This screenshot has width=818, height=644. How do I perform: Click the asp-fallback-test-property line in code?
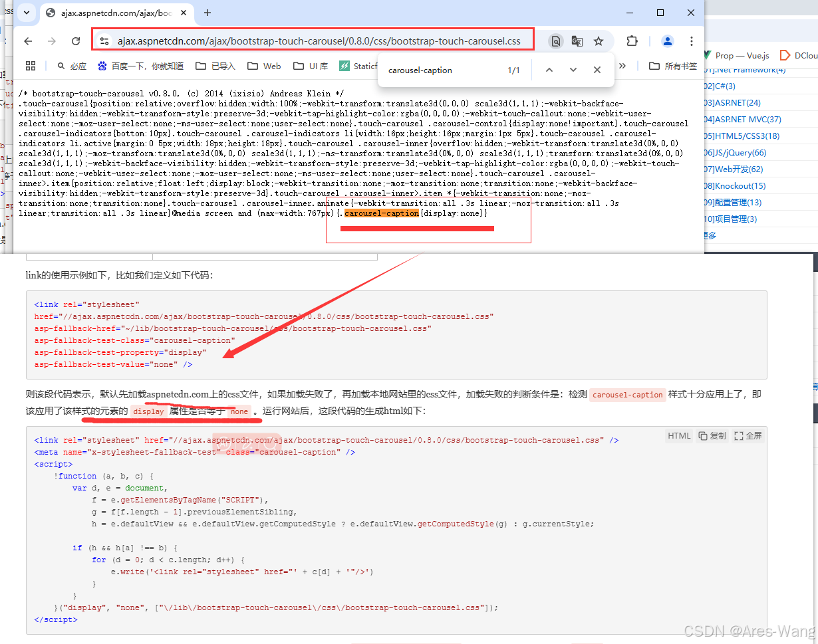[120, 352]
